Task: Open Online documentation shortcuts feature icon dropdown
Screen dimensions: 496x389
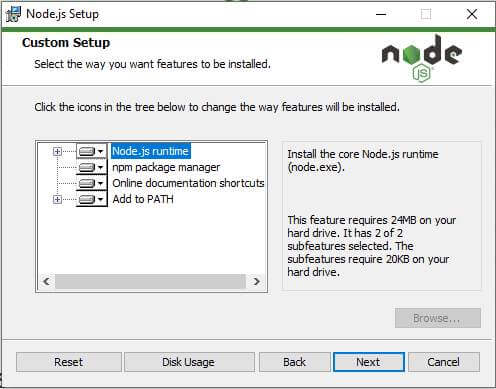Action: click(x=92, y=183)
